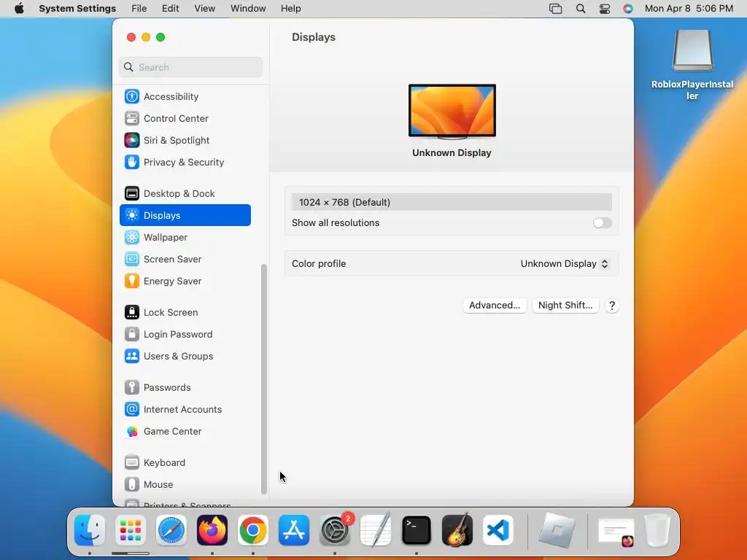Activate Siri from menu bar
Viewport: 747px width, 560px height.
[x=628, y=9]
